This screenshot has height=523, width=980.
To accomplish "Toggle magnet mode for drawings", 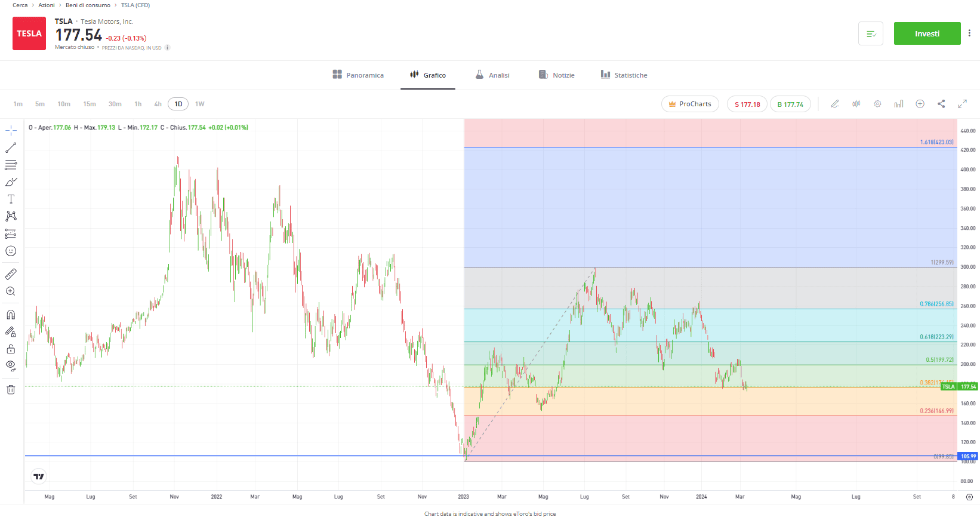I will pyautogui.click(x=11, y=315).
